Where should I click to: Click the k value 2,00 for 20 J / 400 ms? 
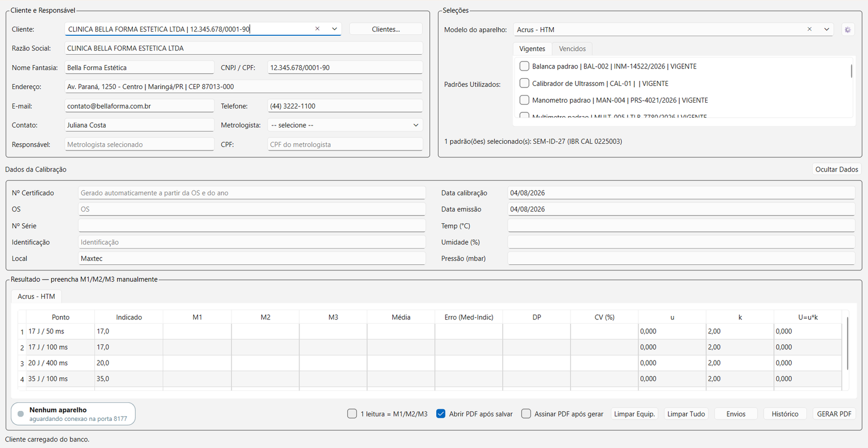coord(740,363)
